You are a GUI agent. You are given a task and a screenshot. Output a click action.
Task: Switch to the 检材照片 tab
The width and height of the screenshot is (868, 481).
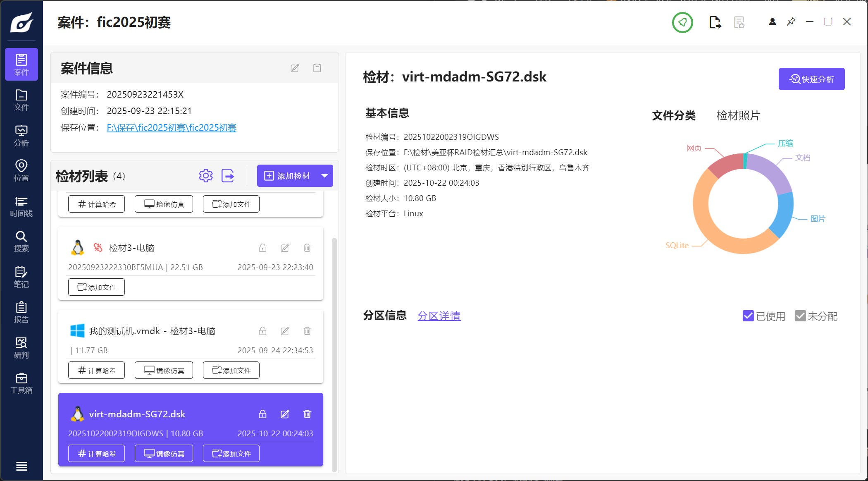(738, 115)
